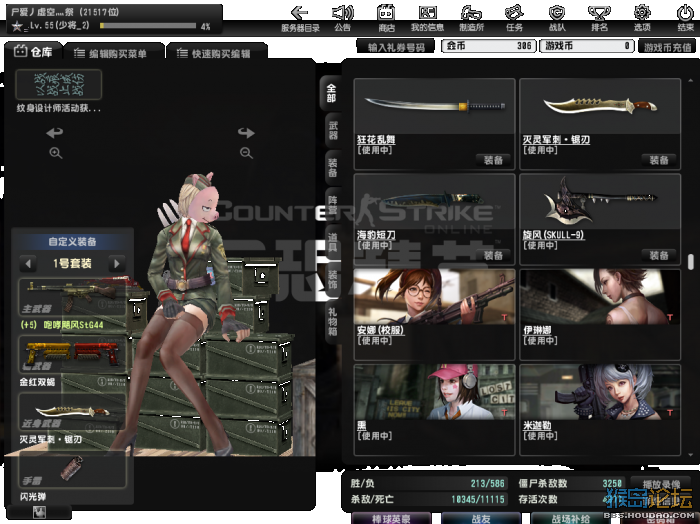Click the inventory scroll-up arrow
Image resolution: width=700 pixels, height=524 pixels.
(691, 81)
